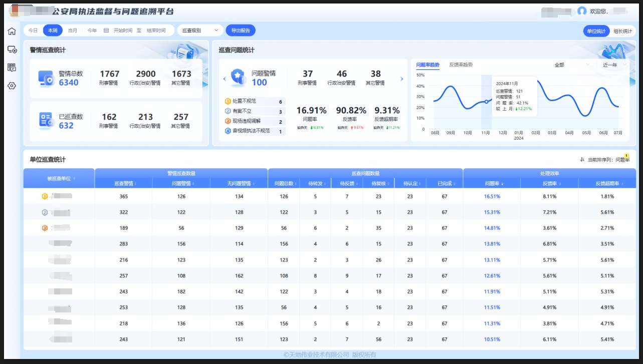This screenshot has height=364, width=643.
Task: Select the 今日 time range option
Action: (33, 31)
